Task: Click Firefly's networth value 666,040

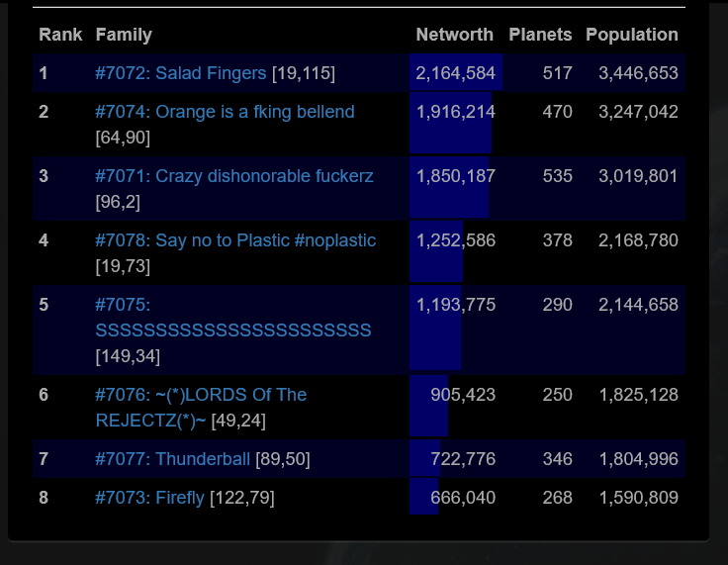Action: tap(463, 498)
